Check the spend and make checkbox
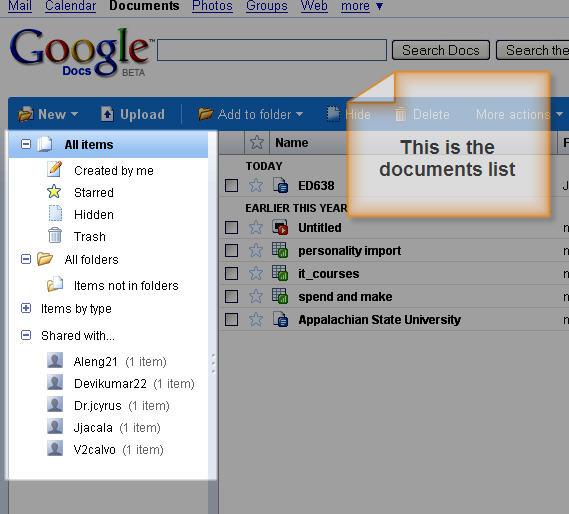The image size is (569, 514). [232, 297]
